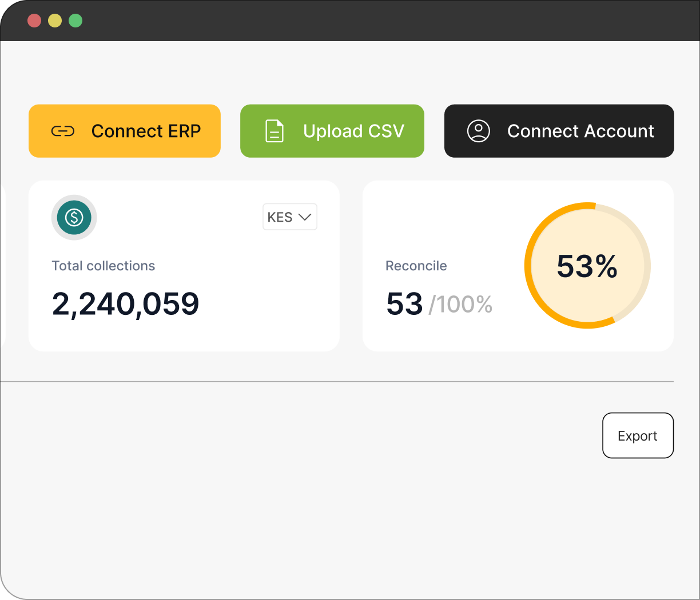Click the 2,240,059 collections value
The width and height of the screenshot is (700, 600).
[x=126, y=304]
